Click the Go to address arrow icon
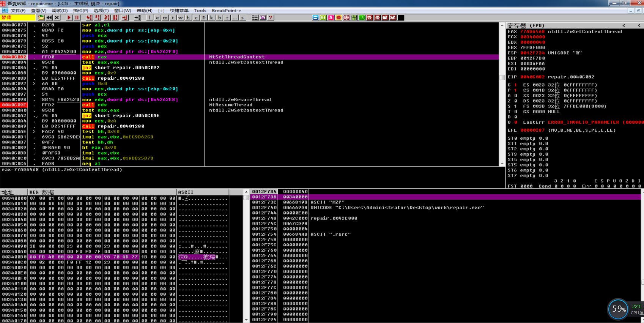The height and width of the screenshot is (323, 644). click(x=137, y=17)
